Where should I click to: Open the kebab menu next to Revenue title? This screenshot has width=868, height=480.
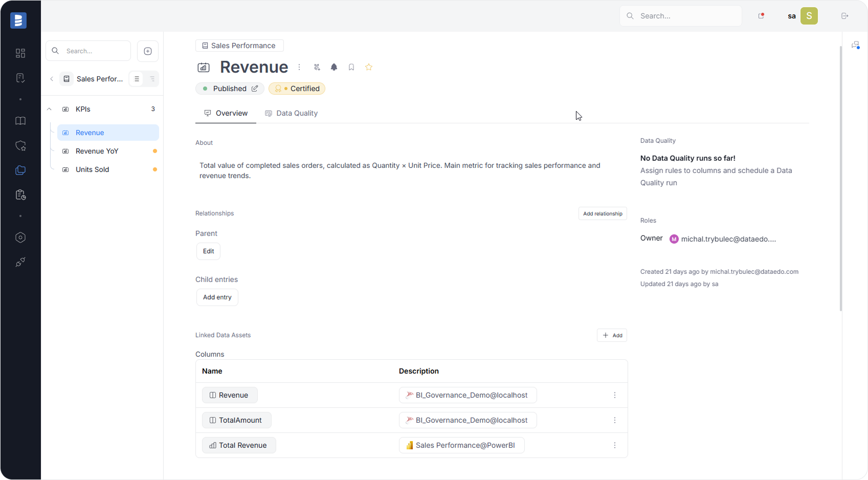pyautogui.click(x=299, y=67)
